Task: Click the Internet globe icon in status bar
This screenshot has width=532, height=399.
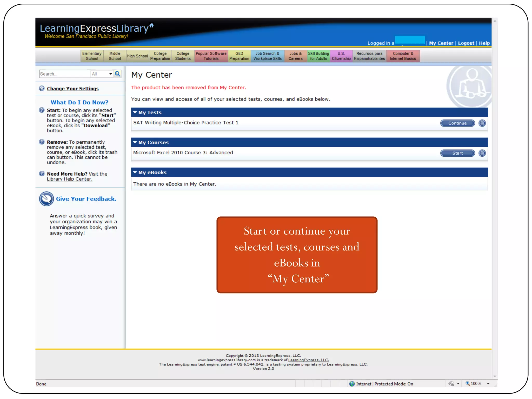Action: (x=352, y=384)
